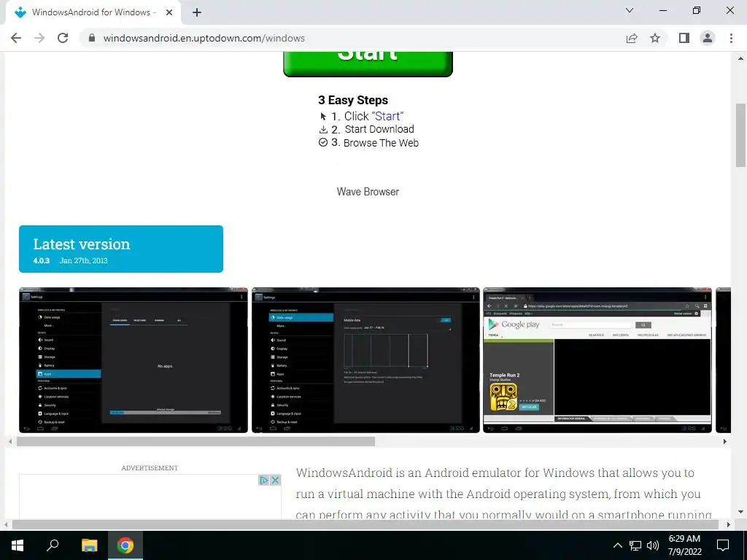This screenshot has height=560, width=747.
Task: Click the page bottom horizontal scrollbar
Action: pos(365,524)
